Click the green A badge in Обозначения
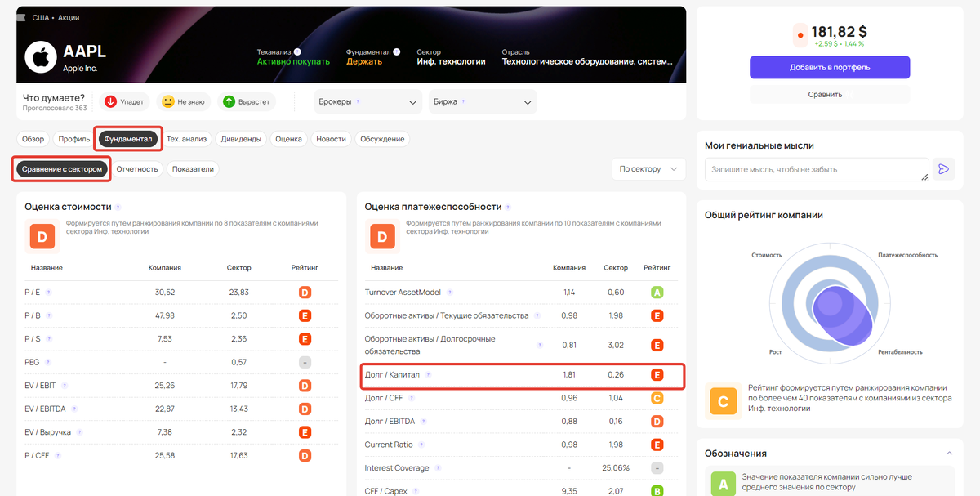The image size is (980, 496). (x=723, y=483)
